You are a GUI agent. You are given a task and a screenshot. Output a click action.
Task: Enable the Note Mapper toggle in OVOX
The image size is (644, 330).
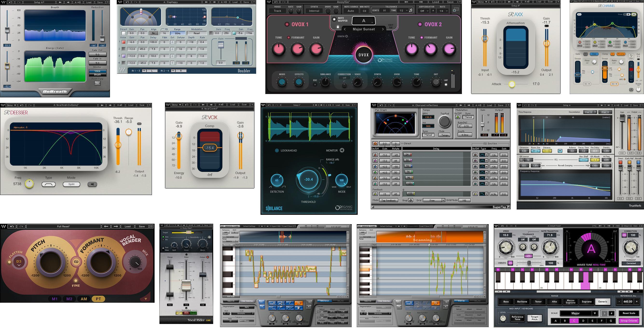(x=334, y=19)
